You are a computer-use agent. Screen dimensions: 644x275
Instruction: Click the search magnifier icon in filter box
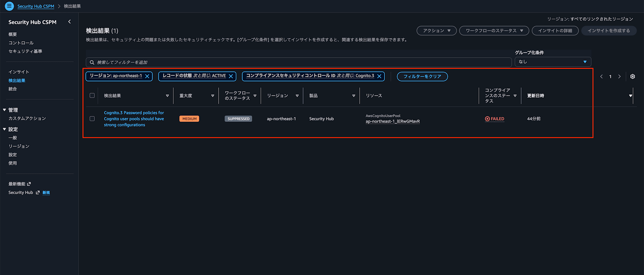pyautogui.click(x=92, y=62)
